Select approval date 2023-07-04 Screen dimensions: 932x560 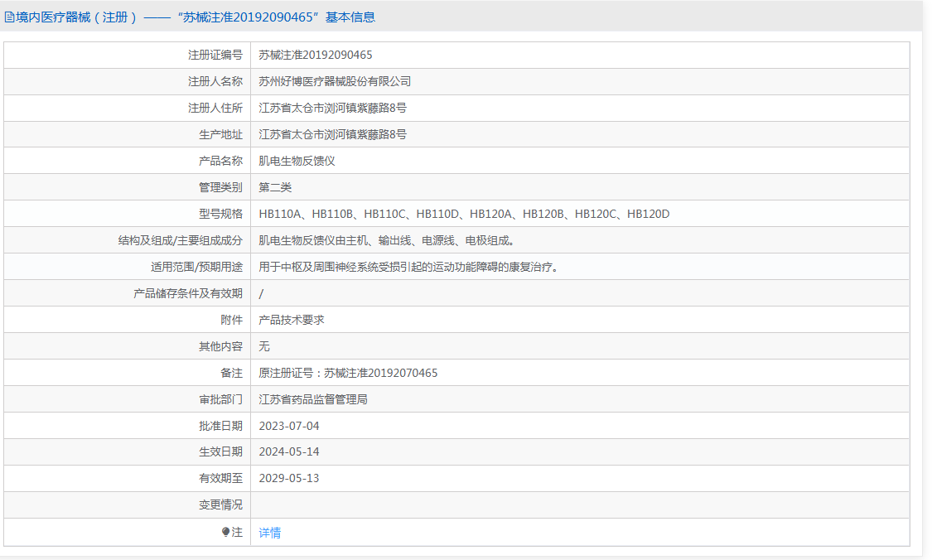click(289, 426)
